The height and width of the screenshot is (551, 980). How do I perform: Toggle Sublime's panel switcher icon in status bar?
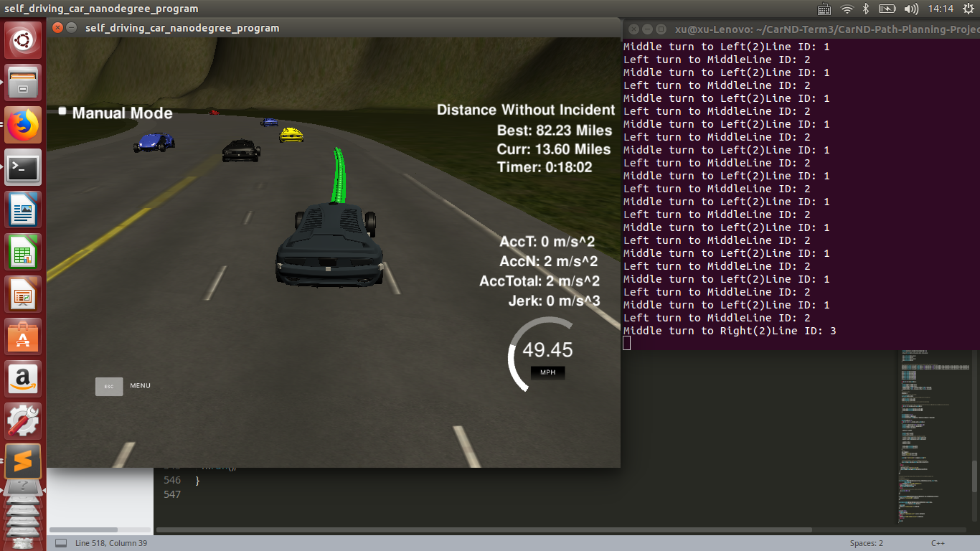click(61, 543)
